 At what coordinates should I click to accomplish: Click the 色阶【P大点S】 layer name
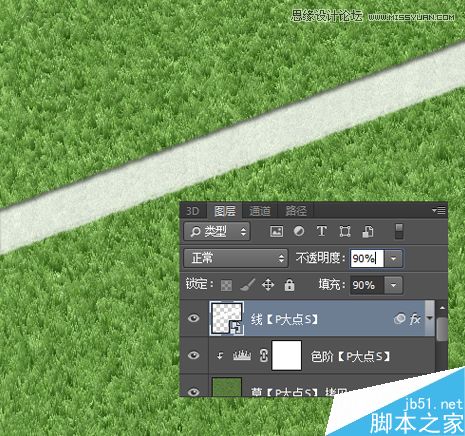click(x=350, y=357)
